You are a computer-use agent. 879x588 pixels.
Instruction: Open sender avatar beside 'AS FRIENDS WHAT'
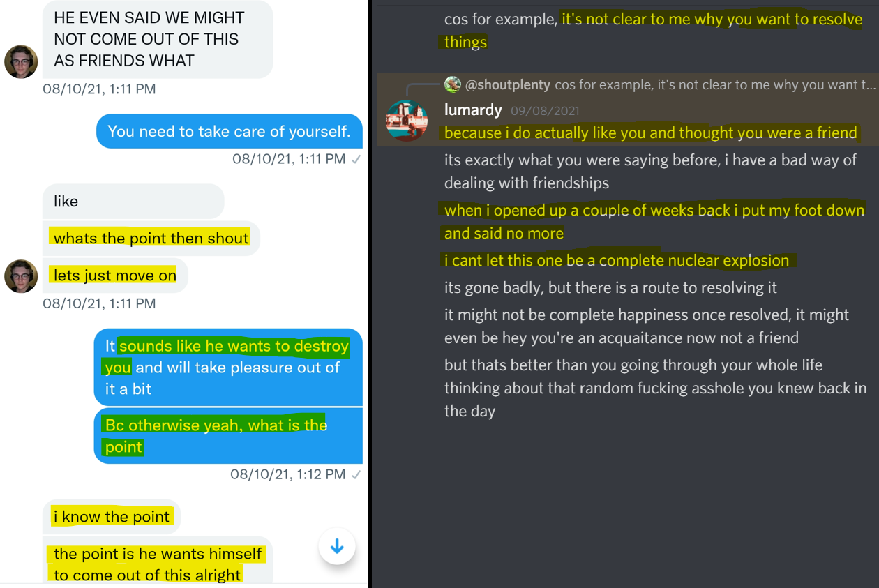pyautogui.click(x=21, y=61)
